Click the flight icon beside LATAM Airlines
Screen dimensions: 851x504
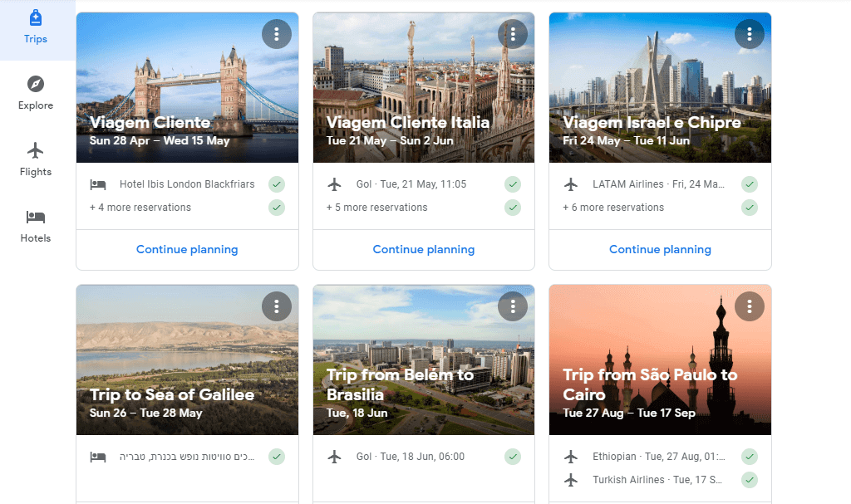[572, 184]
